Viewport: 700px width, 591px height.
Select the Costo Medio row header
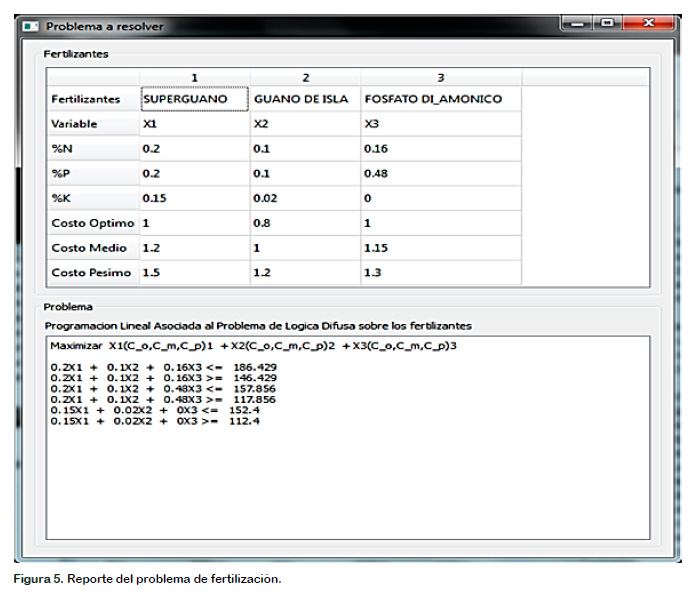[93, 248]
